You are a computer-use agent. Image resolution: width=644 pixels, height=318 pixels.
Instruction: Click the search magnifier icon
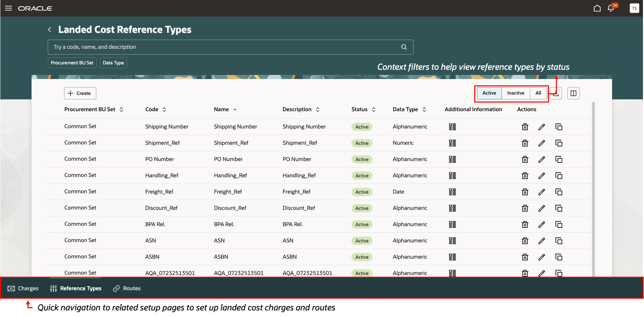click(x=404, y=47)
